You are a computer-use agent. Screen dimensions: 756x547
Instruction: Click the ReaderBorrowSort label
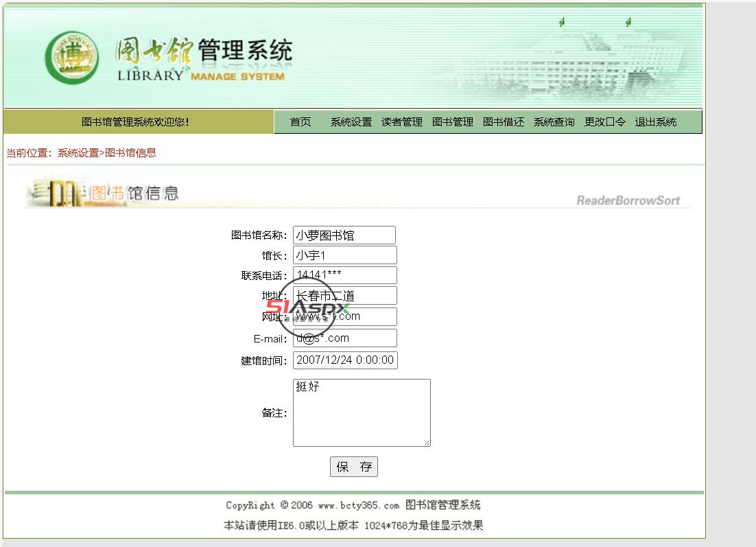click(x=628, y=200)
